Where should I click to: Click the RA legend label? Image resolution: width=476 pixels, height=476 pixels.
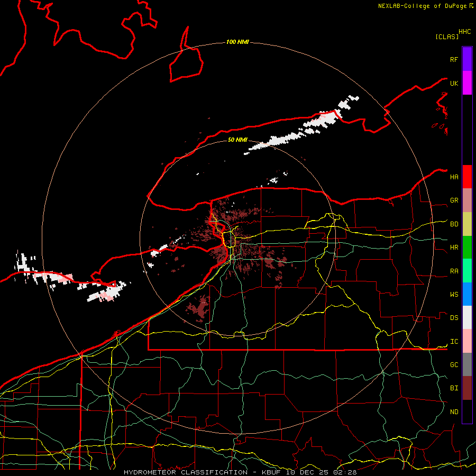click(x=454, y=271)
